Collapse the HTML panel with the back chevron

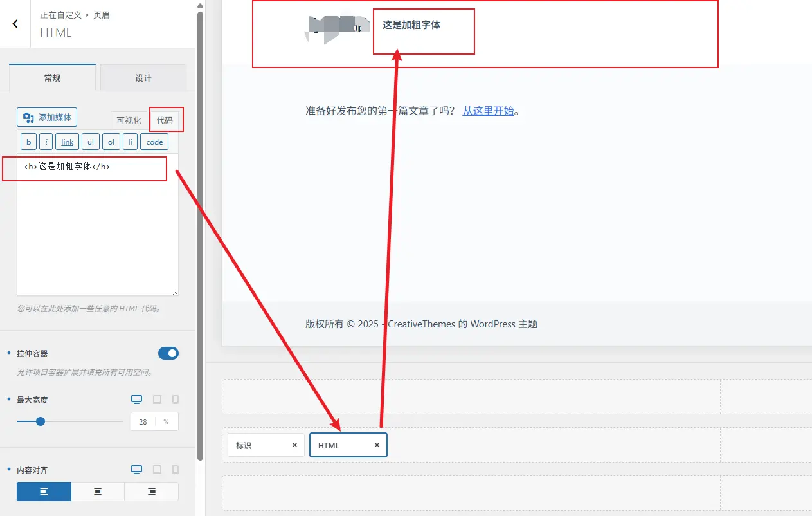(14, 23)
